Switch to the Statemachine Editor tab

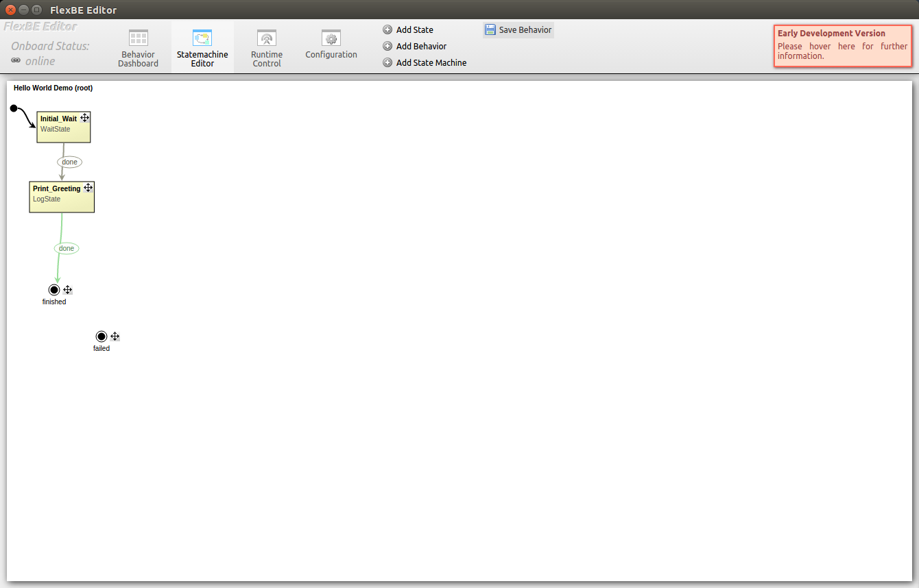(x=202, y=48)
